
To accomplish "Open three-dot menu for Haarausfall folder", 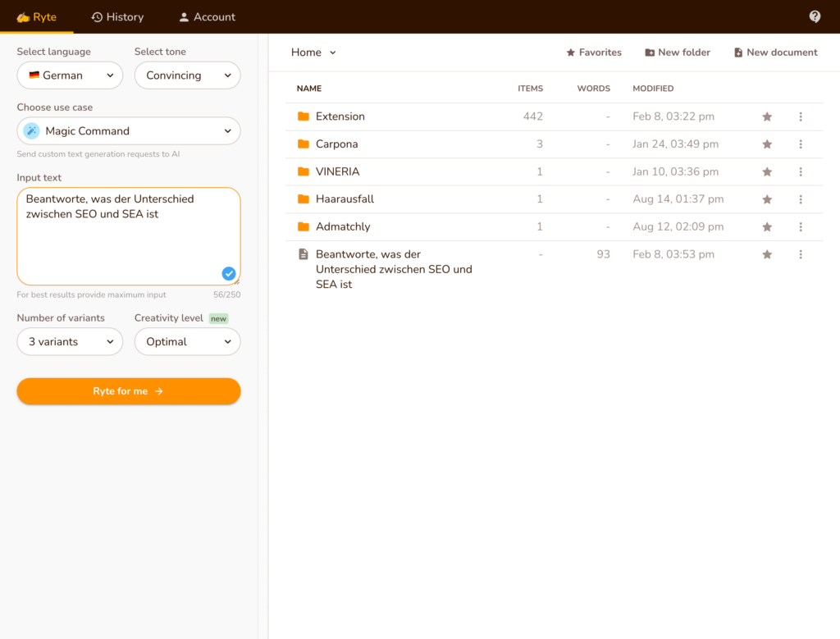I will [801, 199].
